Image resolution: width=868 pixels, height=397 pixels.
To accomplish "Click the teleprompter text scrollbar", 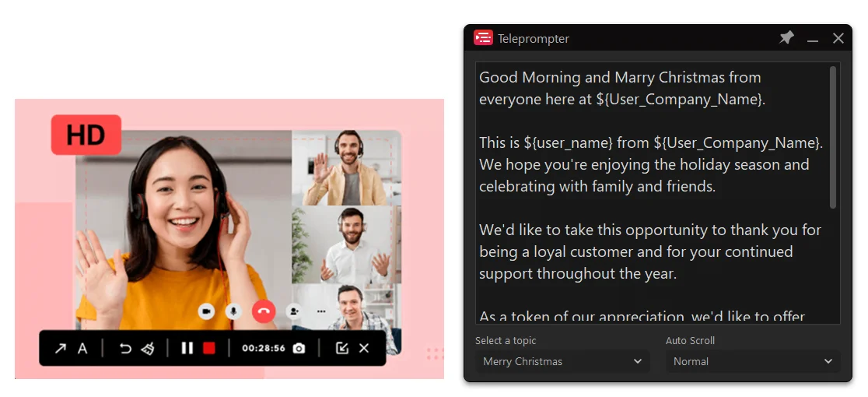I will 833,138.
